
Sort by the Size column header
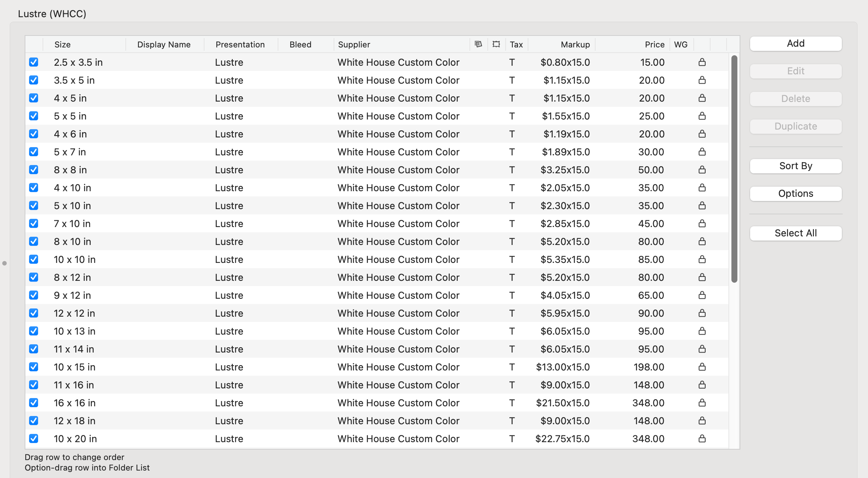pos(62,44)
